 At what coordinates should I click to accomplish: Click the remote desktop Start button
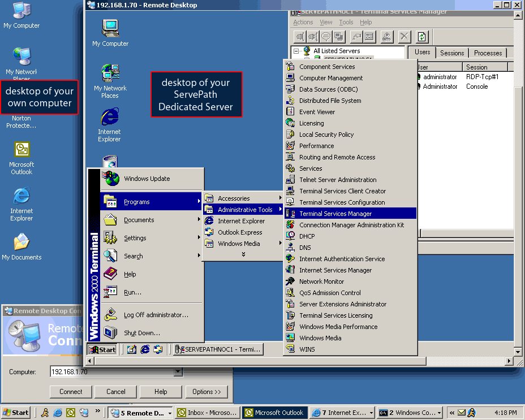pyautogui.click(x=102, y=349)
